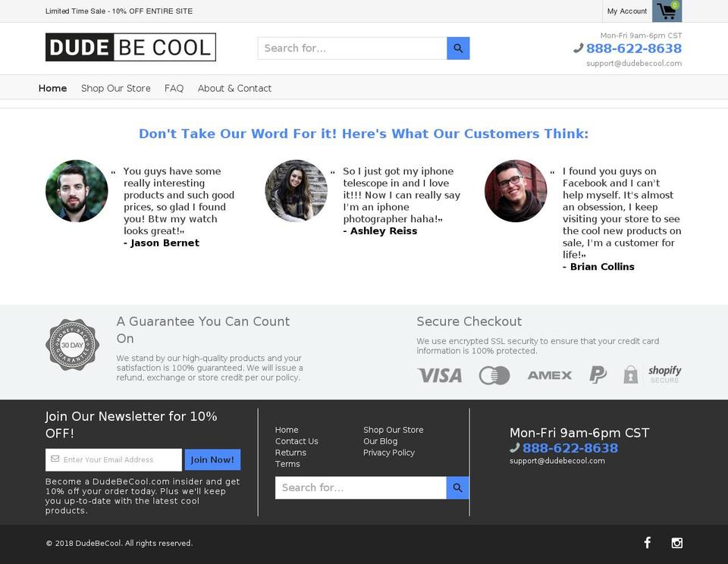Click the header support@dudebecool.com email

(634, 63)
